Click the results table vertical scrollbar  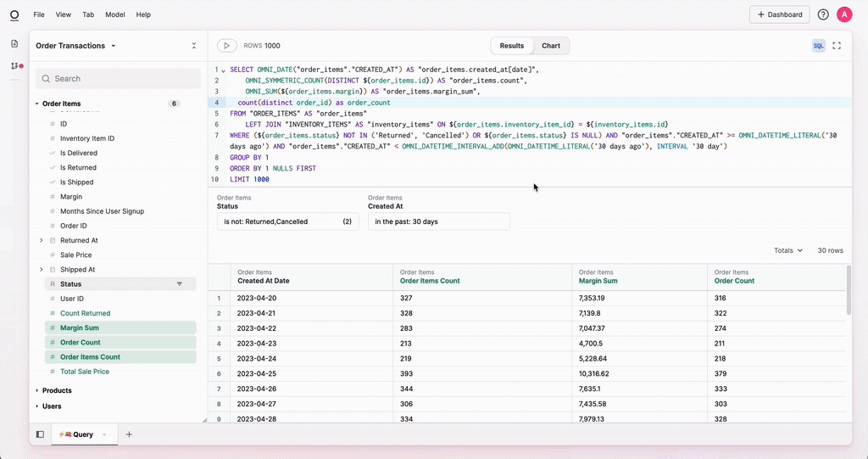(849, 290)
